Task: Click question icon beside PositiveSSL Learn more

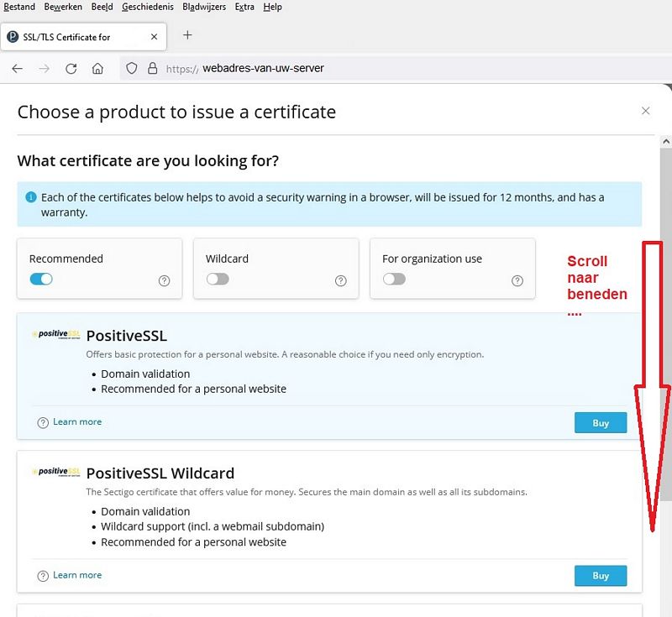Action: (x=43, y=423)
